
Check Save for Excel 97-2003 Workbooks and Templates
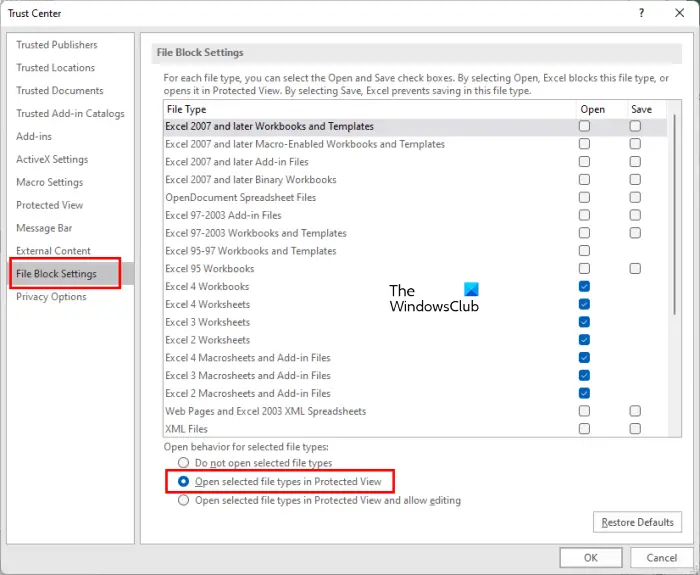point(635,233)
